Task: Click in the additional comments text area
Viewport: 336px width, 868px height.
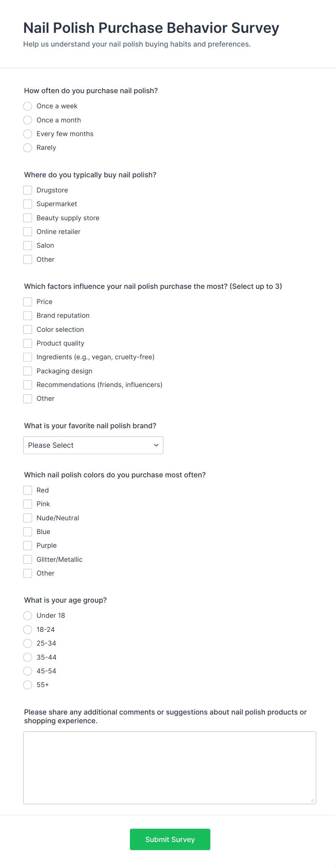Action: point(169,768)
